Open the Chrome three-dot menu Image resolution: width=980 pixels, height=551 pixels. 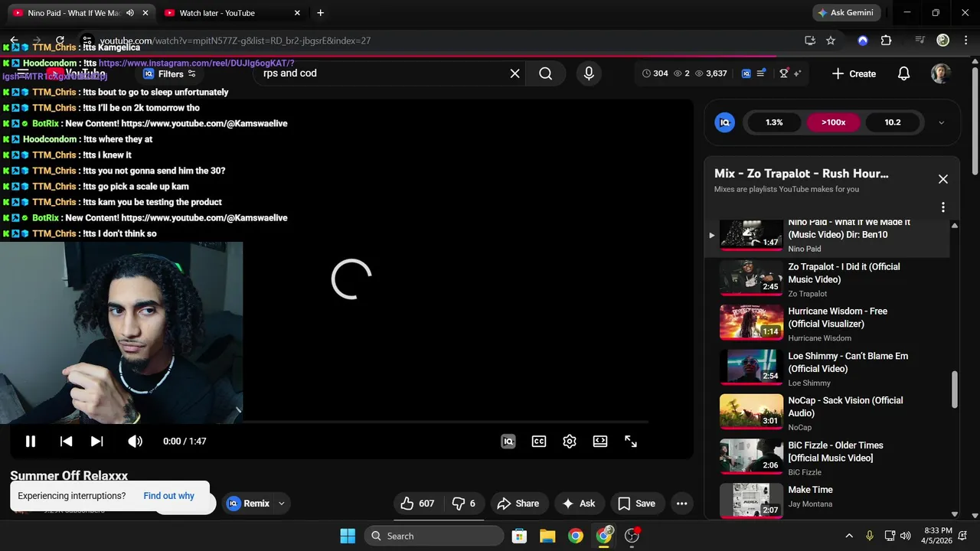click(x=965, y=41)
